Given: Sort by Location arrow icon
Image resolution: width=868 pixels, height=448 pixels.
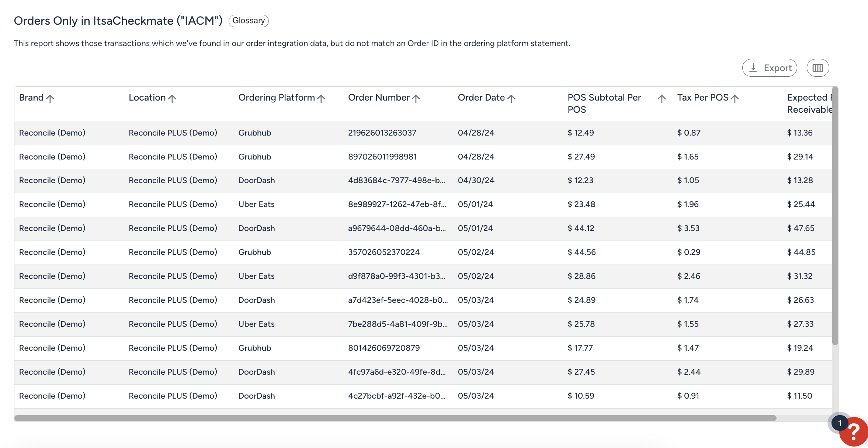Looking at the screenshot, I should coord(172,98).
